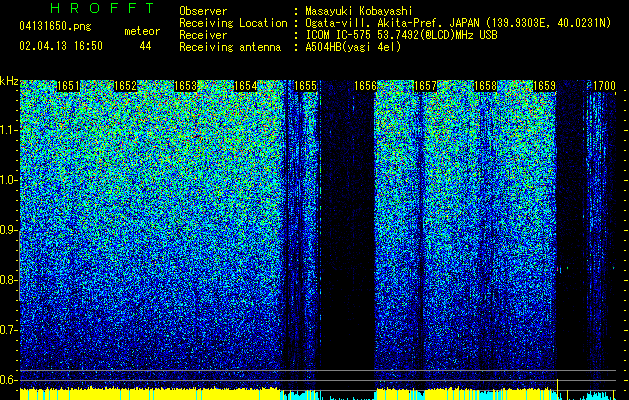Click the Ogata-vill. Akita-Pref. JAPAN text
629x400 pixels.
(390, 23)
